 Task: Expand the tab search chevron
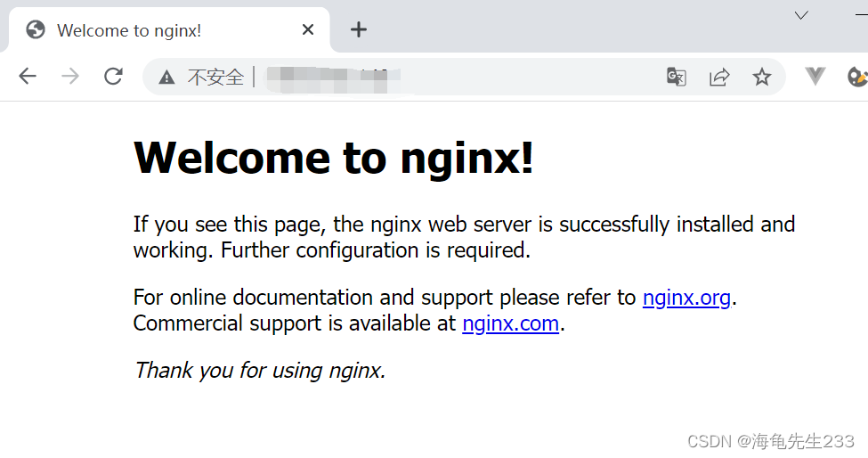point(801,15)
